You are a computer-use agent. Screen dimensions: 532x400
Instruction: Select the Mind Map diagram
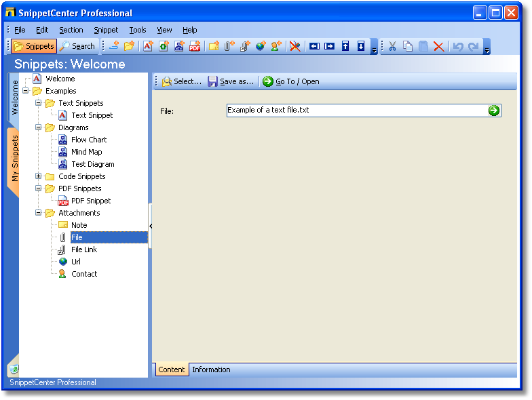[87, 152]
